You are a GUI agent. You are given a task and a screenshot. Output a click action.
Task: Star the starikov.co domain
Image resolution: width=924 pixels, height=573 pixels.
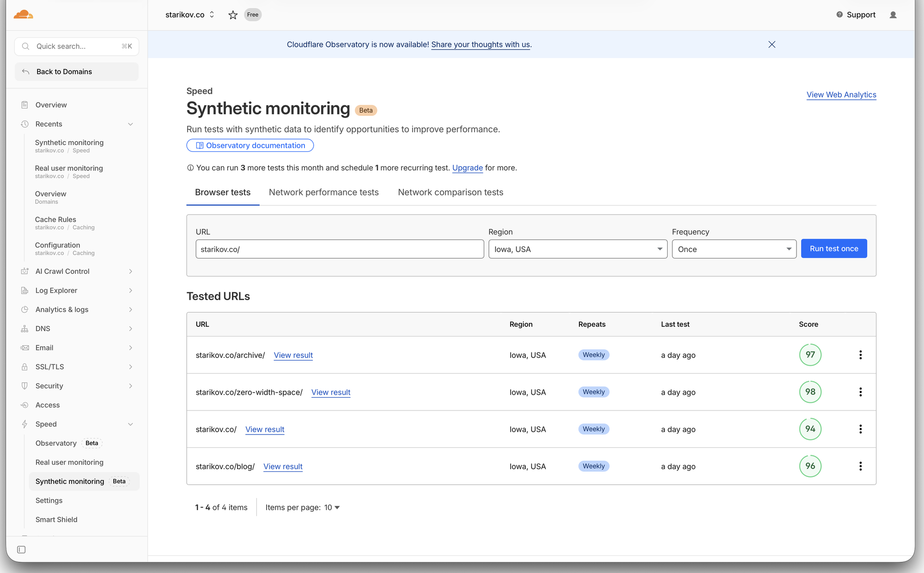pyautogui.click(x=233, y=15)
